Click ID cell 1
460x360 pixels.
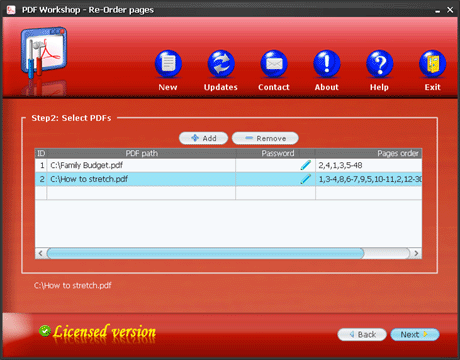41,165
